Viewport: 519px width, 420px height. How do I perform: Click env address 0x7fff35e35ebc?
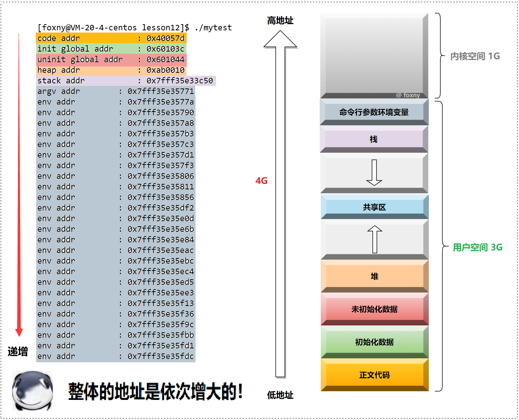tap(161, 261)
